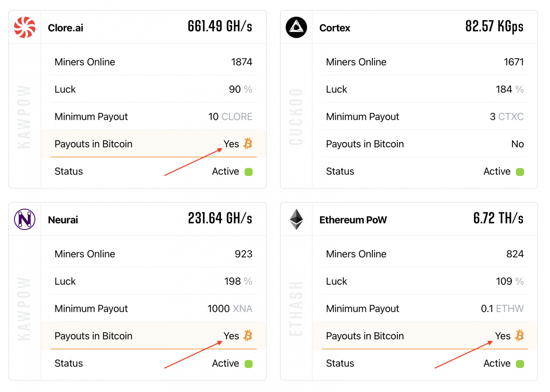Click the Clore.ai spiral logo icon
This screenshot has width=550, height=392.
25,27
